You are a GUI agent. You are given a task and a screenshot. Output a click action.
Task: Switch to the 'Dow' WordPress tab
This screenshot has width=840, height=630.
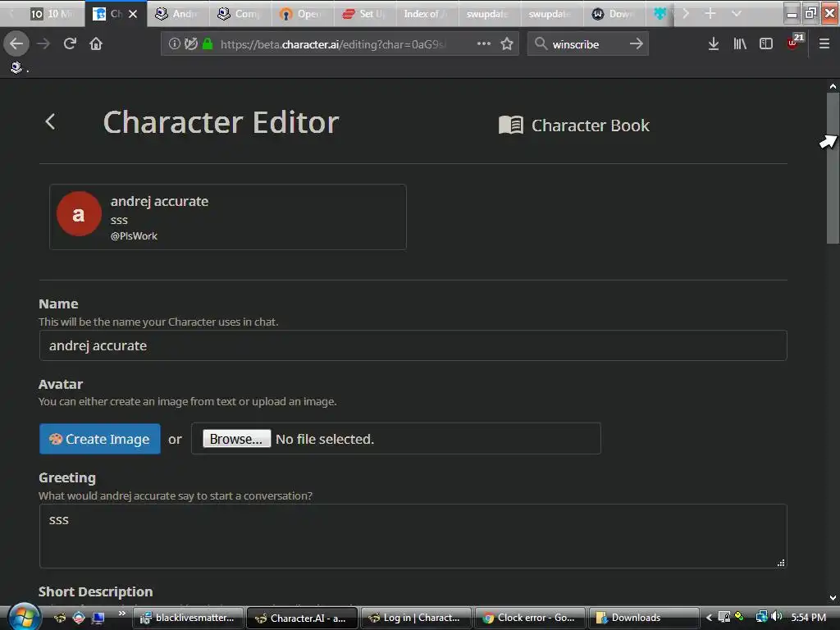614,14
